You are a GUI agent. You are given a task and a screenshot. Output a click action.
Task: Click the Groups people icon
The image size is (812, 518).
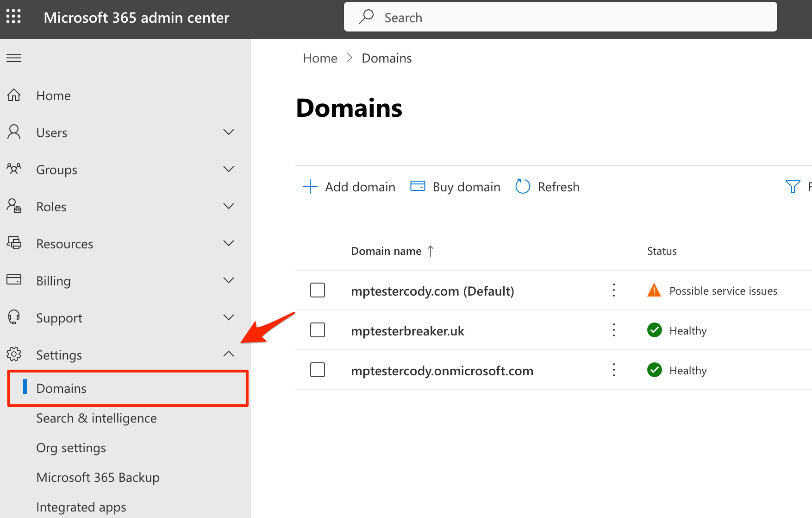point(14,169)
